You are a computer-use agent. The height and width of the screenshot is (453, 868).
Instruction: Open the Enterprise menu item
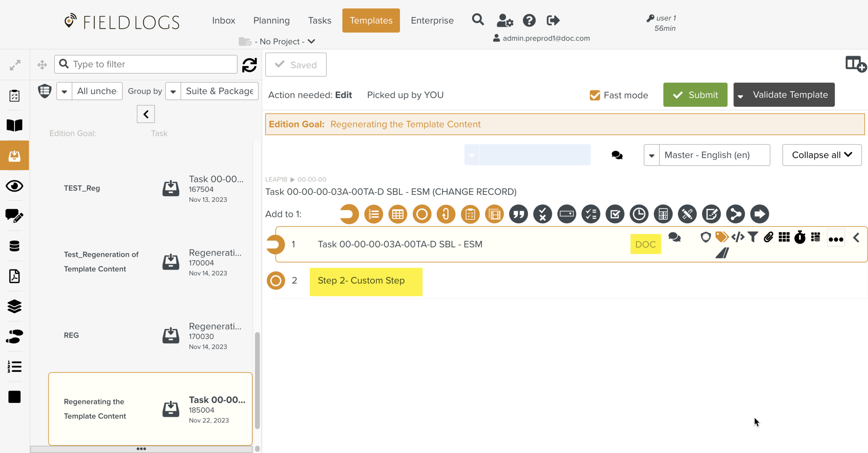(432, 20)
